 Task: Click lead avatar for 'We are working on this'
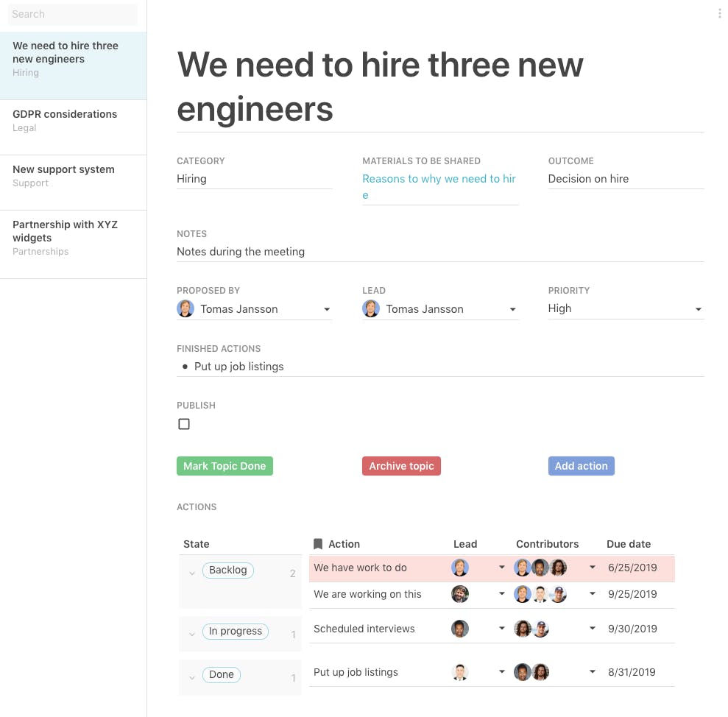pos(460,594)
